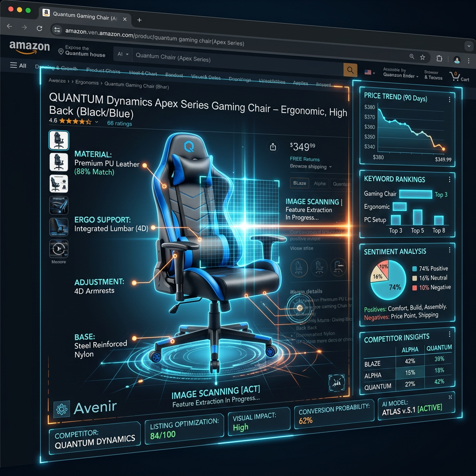Expand the star ratings dropdown chevron

tap(97, 122)
